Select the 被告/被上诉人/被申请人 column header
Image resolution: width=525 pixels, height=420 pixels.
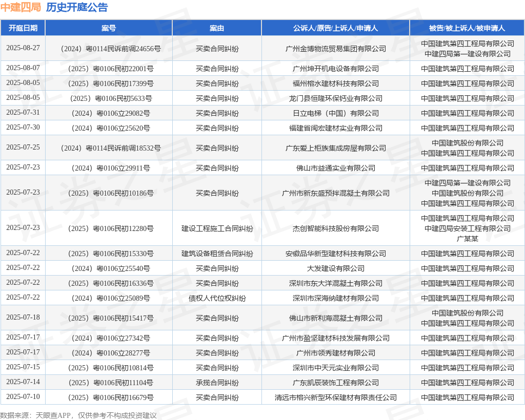(x=467, y=28)
